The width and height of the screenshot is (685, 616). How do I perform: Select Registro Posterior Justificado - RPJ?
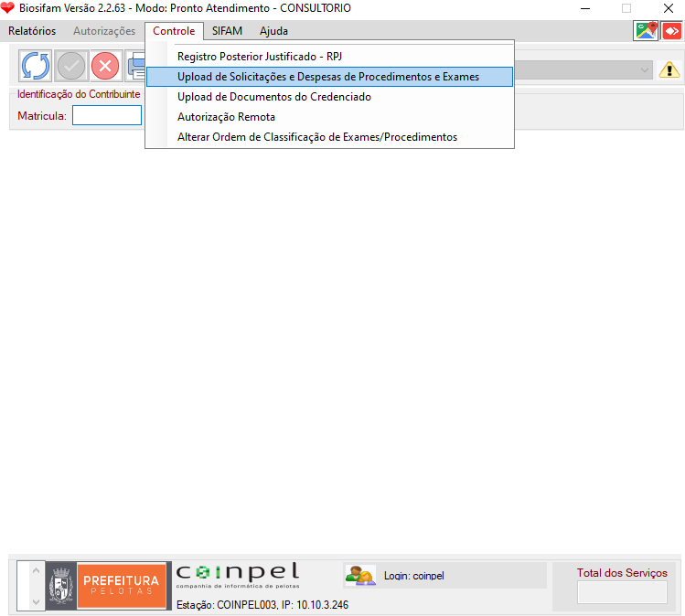point(330,57)
